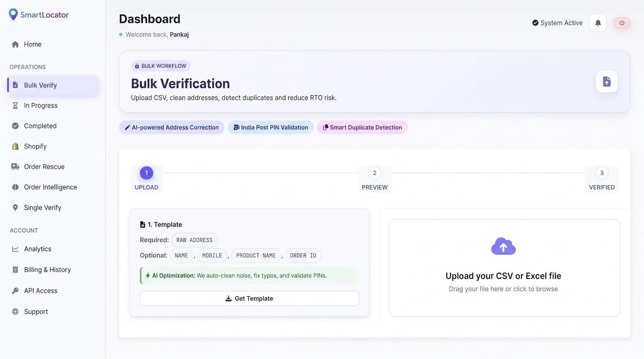The image size is (644, 359).
Task: Select step 3 Verified in the stepper
Action: coord(602,179)
